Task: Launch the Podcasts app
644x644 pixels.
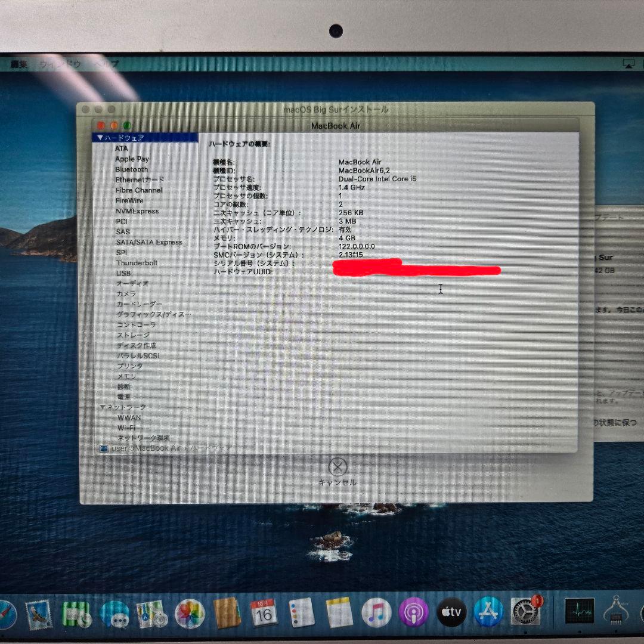Action: point(413,613)
